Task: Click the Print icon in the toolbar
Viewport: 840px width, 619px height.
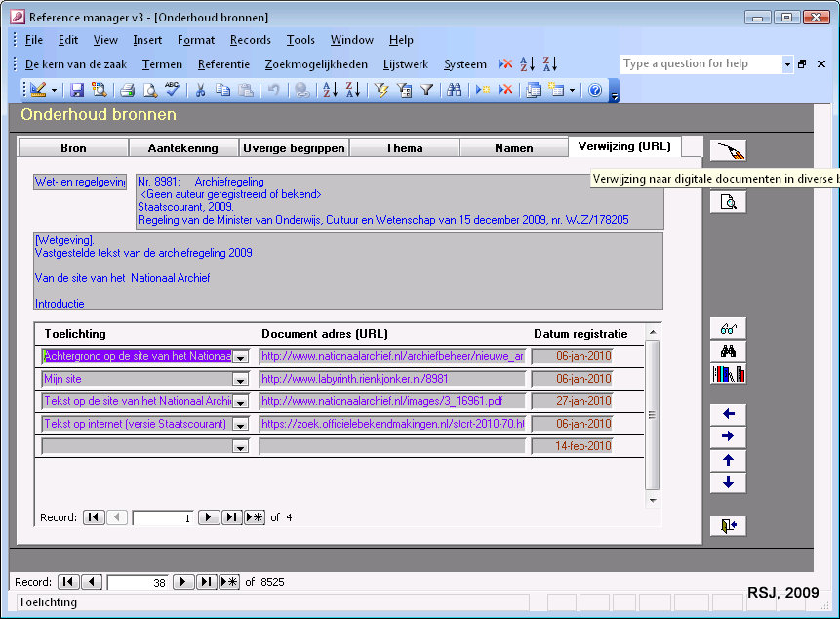Action: [x=127, y=90]
